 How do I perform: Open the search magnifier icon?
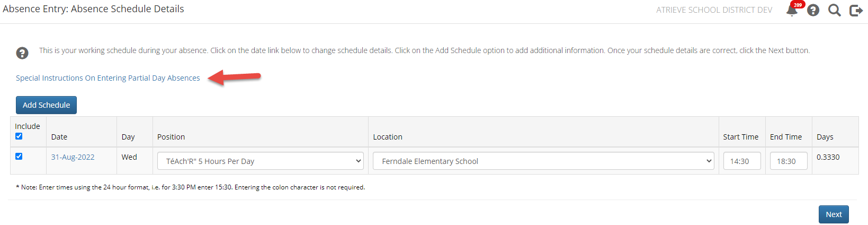[835, 10]
